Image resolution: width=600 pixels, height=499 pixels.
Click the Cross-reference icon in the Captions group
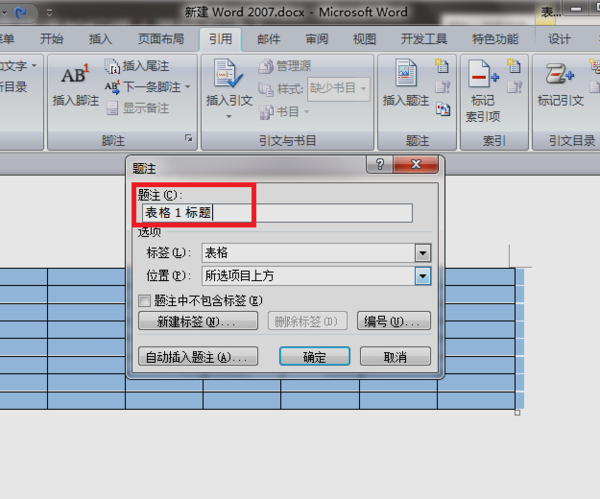coord(443,109)
